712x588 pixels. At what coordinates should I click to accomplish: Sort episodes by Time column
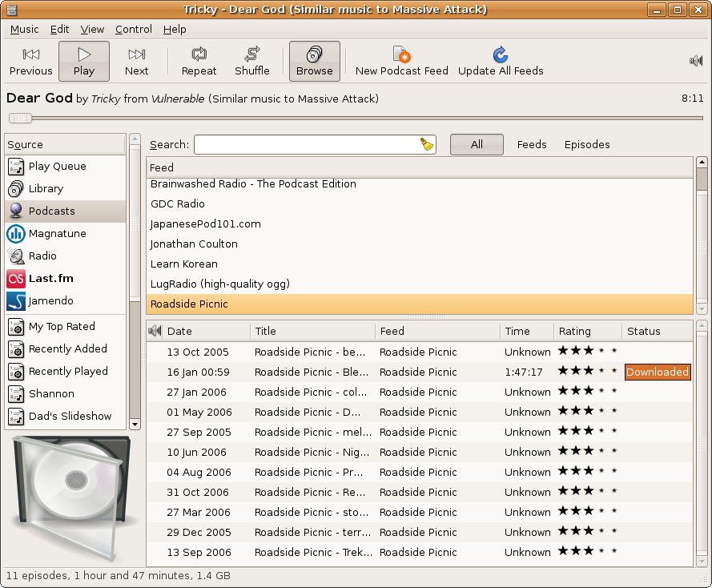click(527, 331)
